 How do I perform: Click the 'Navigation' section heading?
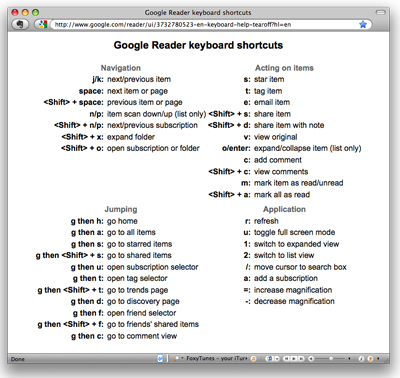[121, 68]
